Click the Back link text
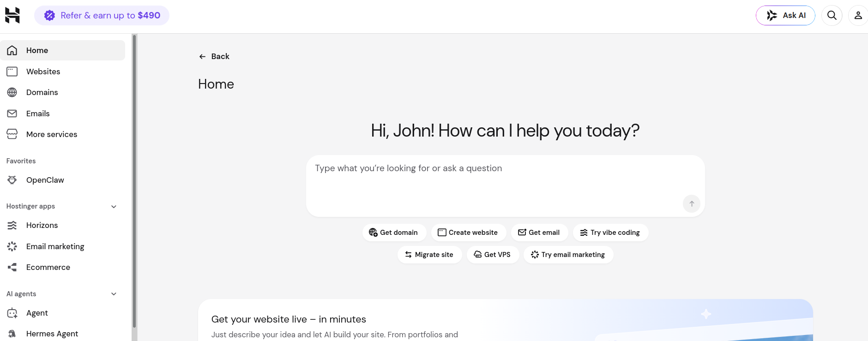Screen dimensions: 868x341 click(220, 56)
